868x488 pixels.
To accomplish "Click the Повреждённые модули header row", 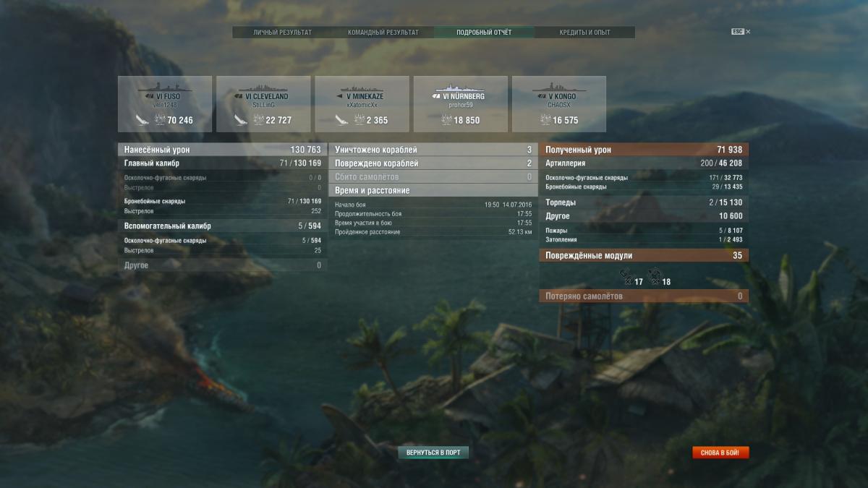I will (644, 255).
